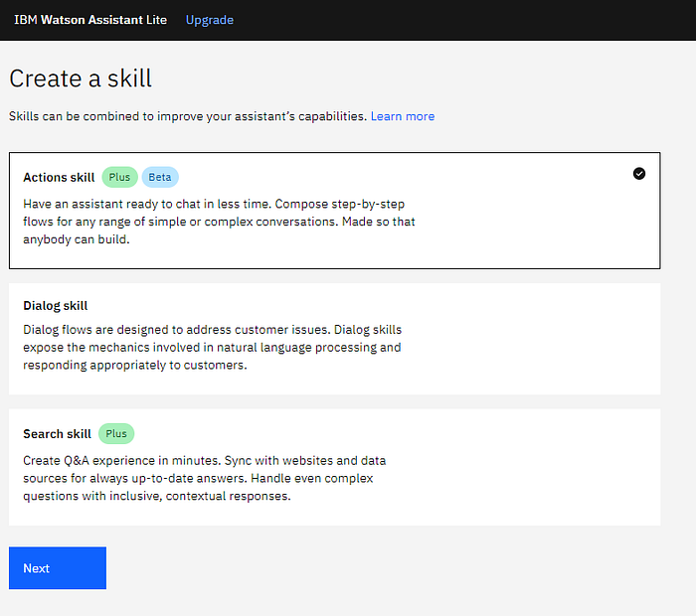696x616 pixels.
Task: Click the Next button
Action: click(x=58, y=567)
